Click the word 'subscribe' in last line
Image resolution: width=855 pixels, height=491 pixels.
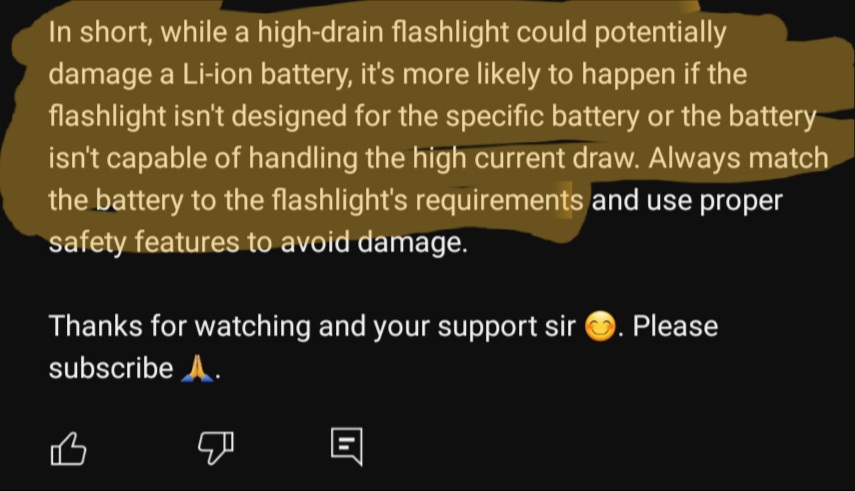[x=111, y=368]
